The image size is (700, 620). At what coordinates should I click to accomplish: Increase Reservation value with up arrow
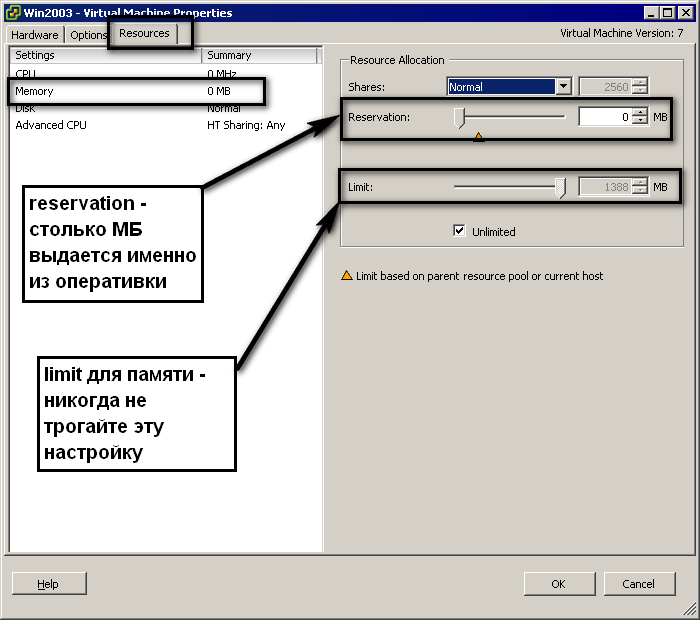(x=640, y=112)
